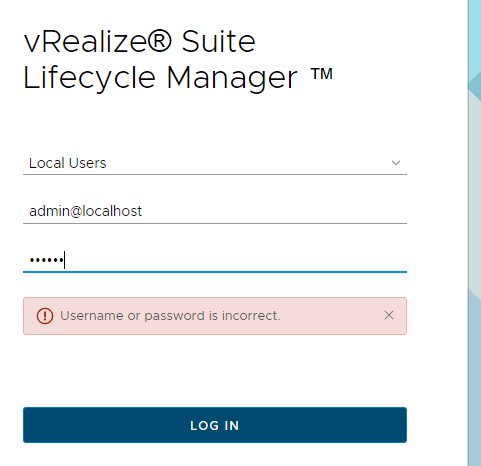481x466 pixels.
Task: Expand the Local Users chevron arrow
Action: 396,163
